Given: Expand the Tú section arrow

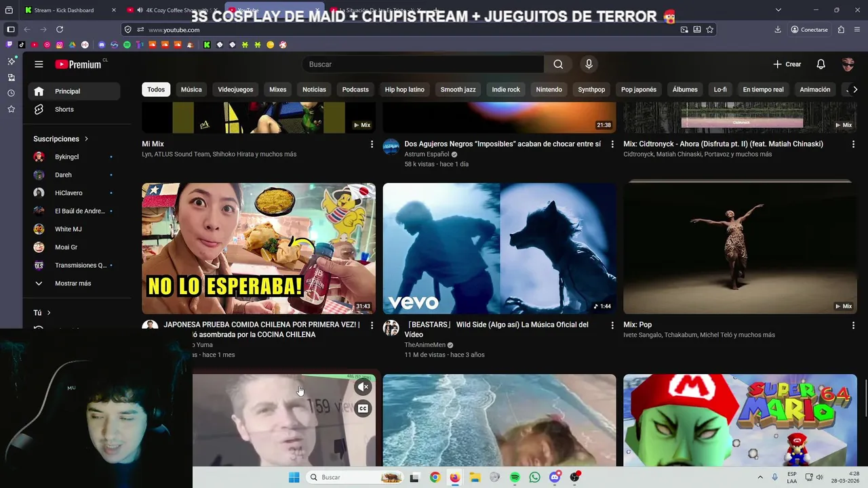Looking at the screenshot, I should [49, 313].
